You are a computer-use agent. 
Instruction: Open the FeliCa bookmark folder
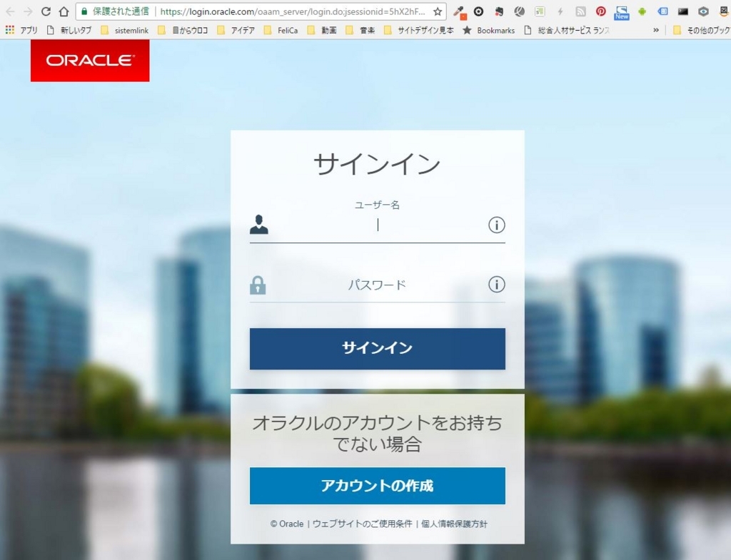click(x=281, y=30)
